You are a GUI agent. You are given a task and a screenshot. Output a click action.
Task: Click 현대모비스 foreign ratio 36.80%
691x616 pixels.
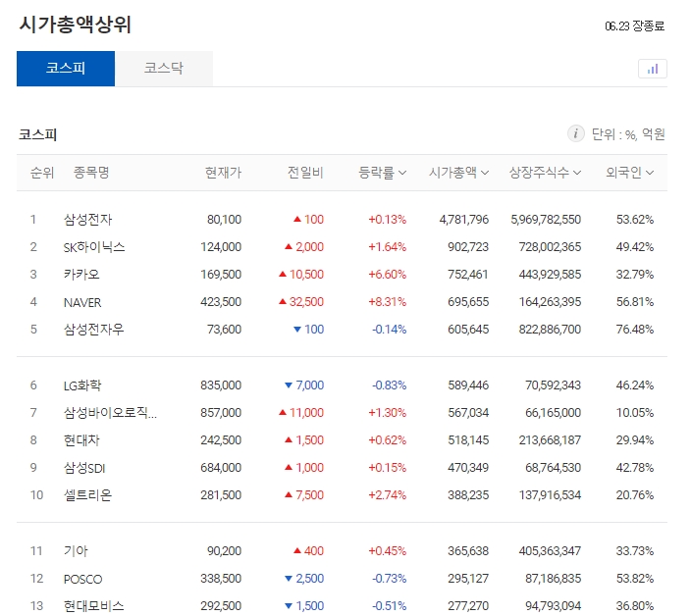pos(635,606)
